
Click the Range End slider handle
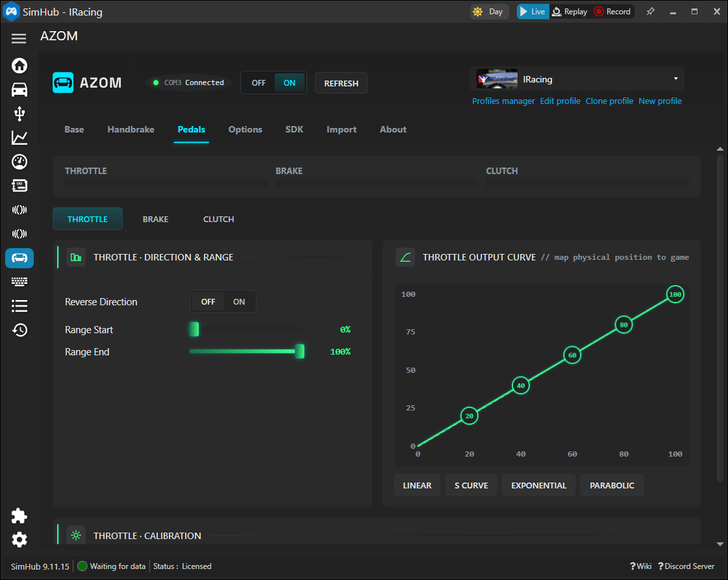pyautogui.click(x=300, y=351)
